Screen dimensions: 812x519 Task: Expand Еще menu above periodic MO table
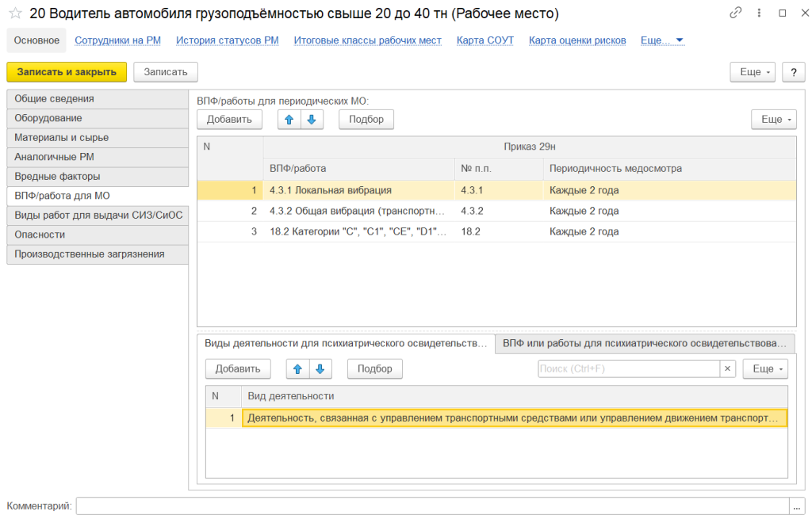click(x=773, y=120)
